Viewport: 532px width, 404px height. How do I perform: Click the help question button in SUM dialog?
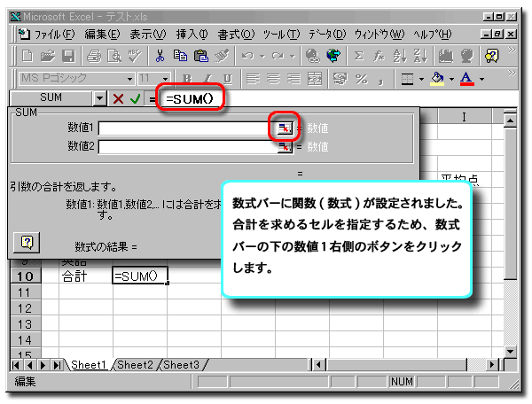click(x=27, y=243)
